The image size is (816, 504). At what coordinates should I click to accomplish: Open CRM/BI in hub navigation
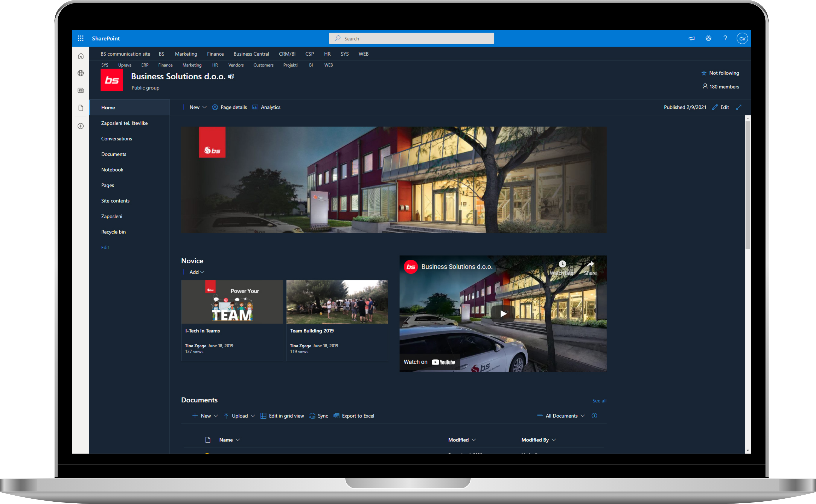coord(287,54)
